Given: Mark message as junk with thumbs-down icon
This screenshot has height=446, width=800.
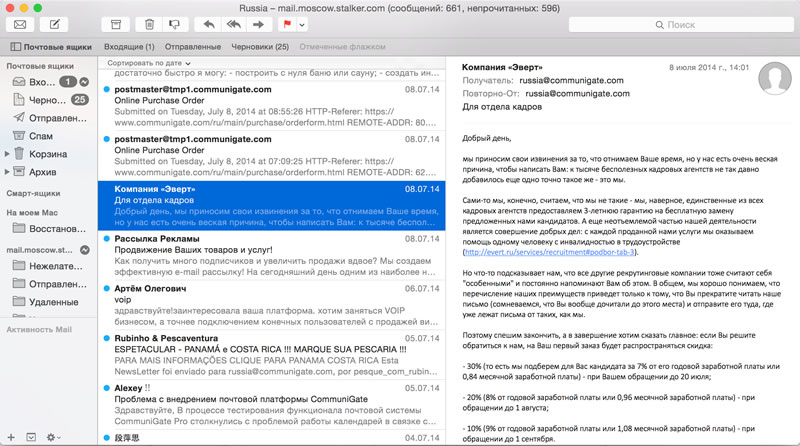Looking at the screenshot, I should pyautogui.click(x=175, y=24).
